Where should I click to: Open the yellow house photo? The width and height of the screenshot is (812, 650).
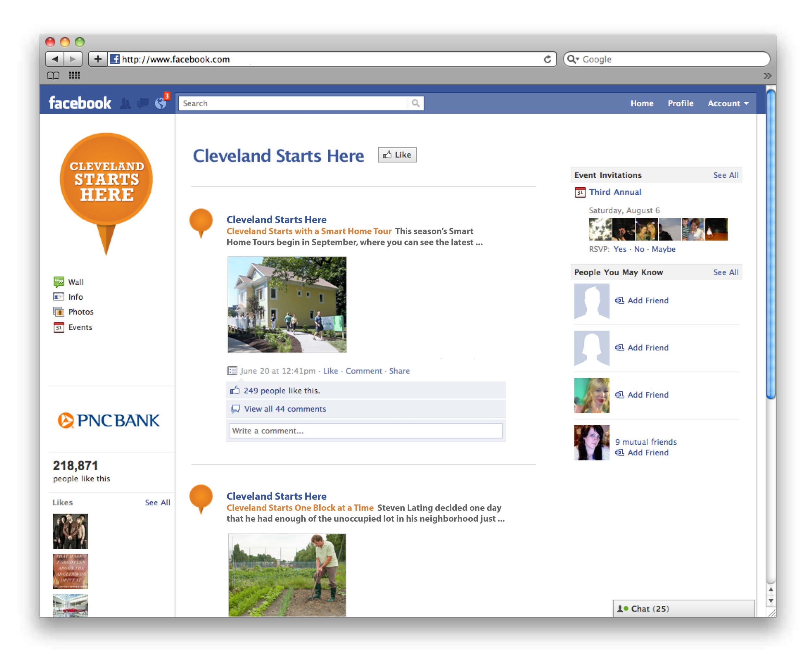(287, 305)
